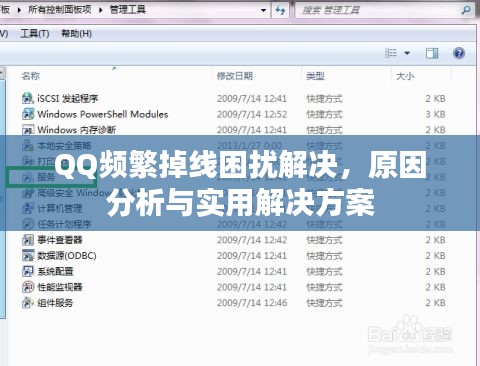Image resolution: width=480 pixels, height=366 pixels.
Task: Open the change view options dropdown arrow
Action: coord(407,53)
